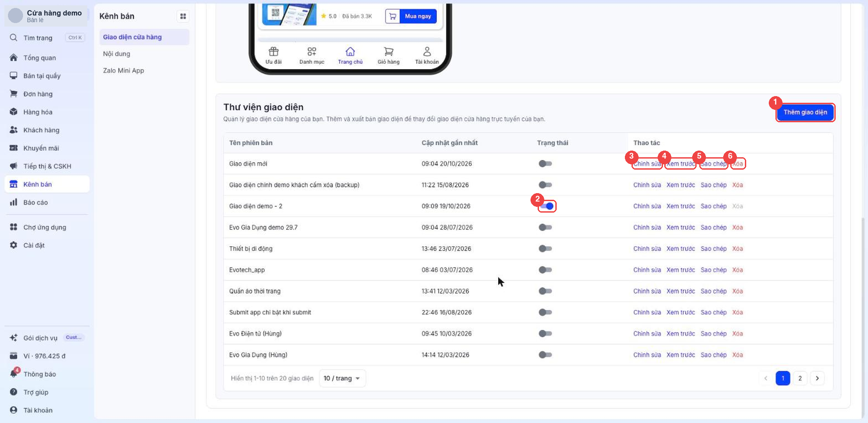Click Sao chép for Quần áo thời trang
Screen dimensions: 868x423
point(713,291)
